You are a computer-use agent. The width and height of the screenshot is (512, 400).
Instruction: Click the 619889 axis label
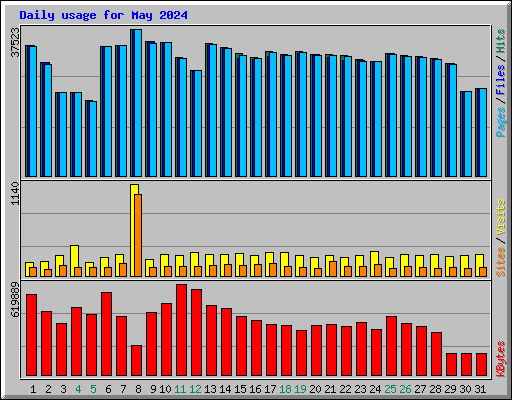pyautogui.click(x=15, y=300)
